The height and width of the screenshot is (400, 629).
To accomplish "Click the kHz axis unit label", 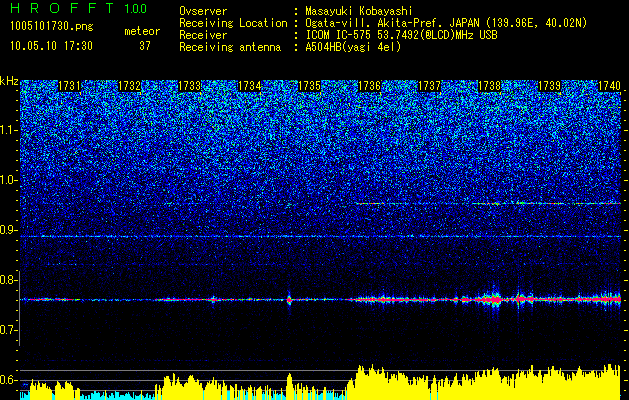I will point(9,81).
